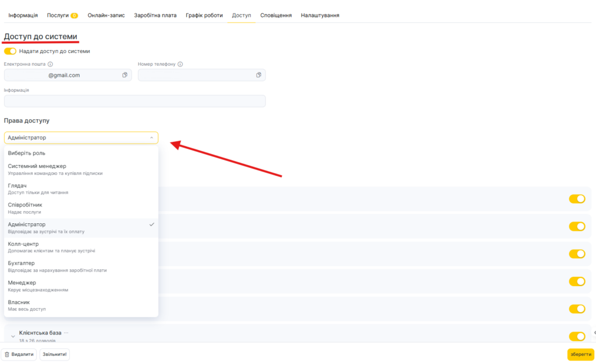Click the info icon beside Номер телефону

180,64
